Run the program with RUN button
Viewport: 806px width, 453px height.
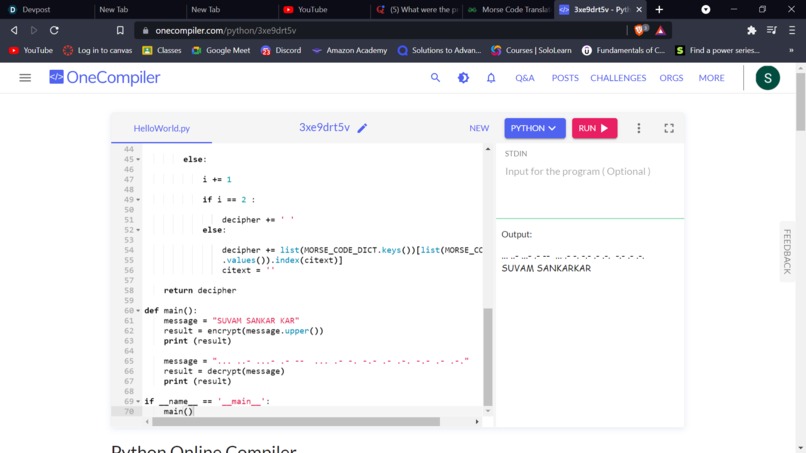click(x=594, y=128)
